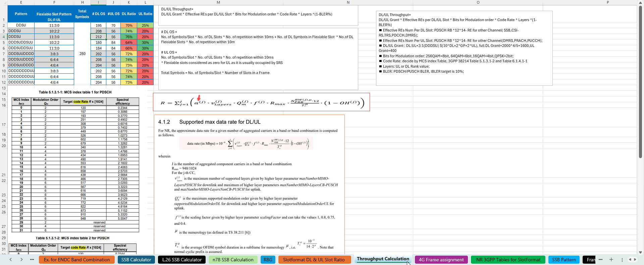Image resolution: width=644 pixels, height=265 pixels.
Task: Select slot pattern cell 10:2:2 in row 3
Action: coord(54,31)
